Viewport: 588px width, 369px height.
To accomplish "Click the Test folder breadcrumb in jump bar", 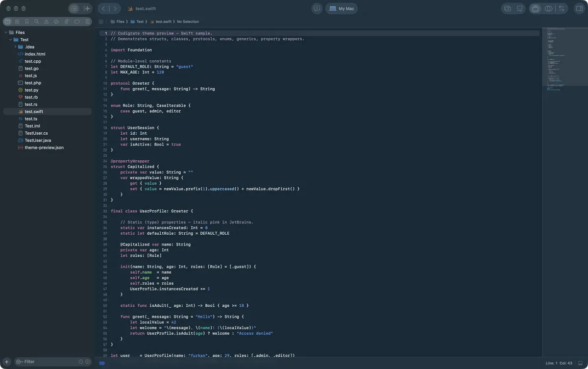I will click(137, 22).
